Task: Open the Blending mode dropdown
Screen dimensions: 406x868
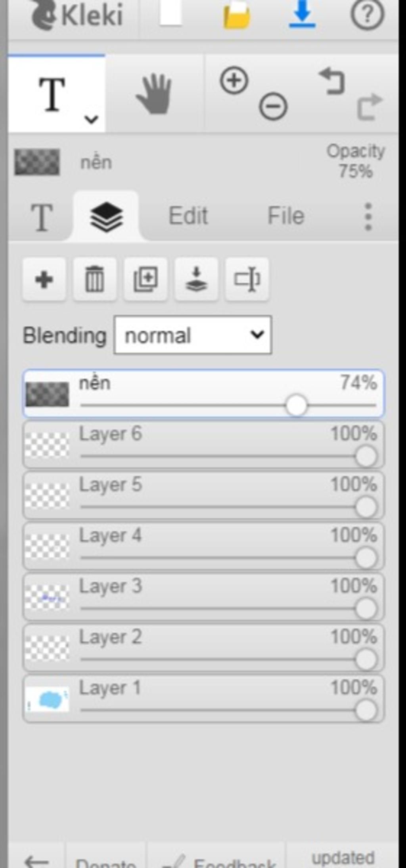Action: coord(193,335)
